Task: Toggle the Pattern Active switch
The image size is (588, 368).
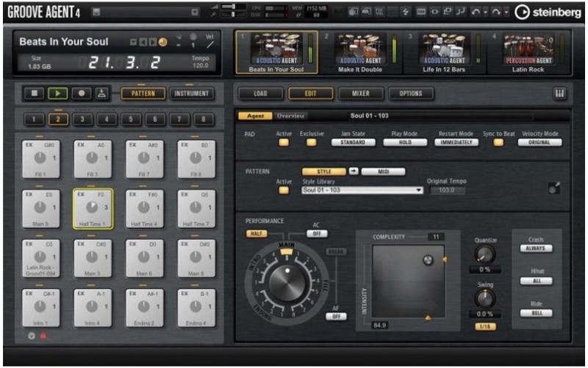Action: click(x=283, y=190)
